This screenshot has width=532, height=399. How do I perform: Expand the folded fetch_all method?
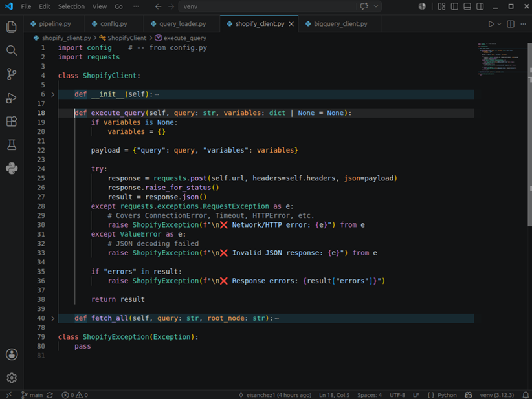(x=53, y=318)
